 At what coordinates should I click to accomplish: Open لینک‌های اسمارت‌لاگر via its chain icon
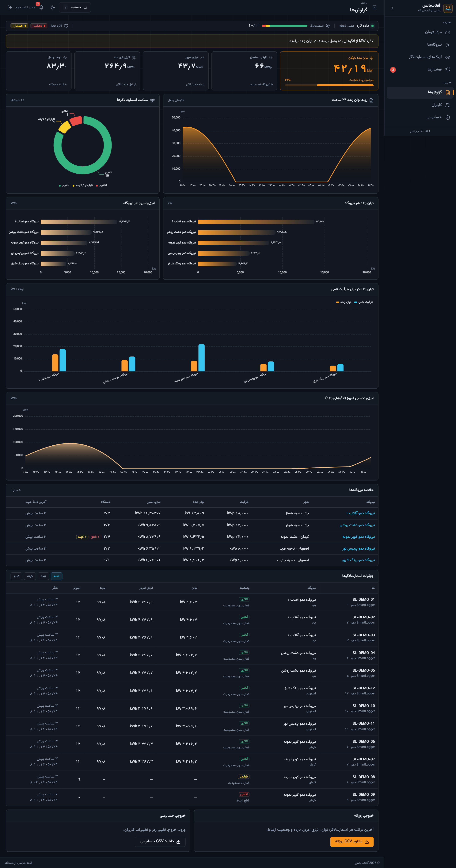pos(448,57)
